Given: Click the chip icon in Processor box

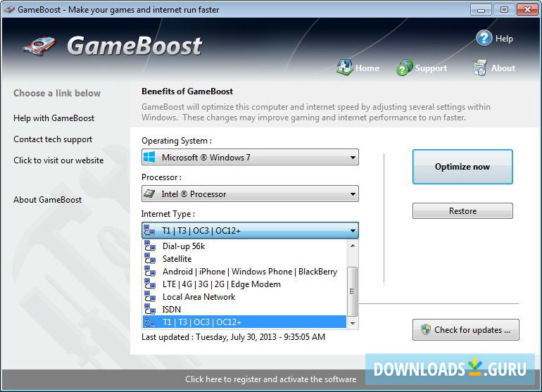Looking at the screenshot, I should click(149, 194).
